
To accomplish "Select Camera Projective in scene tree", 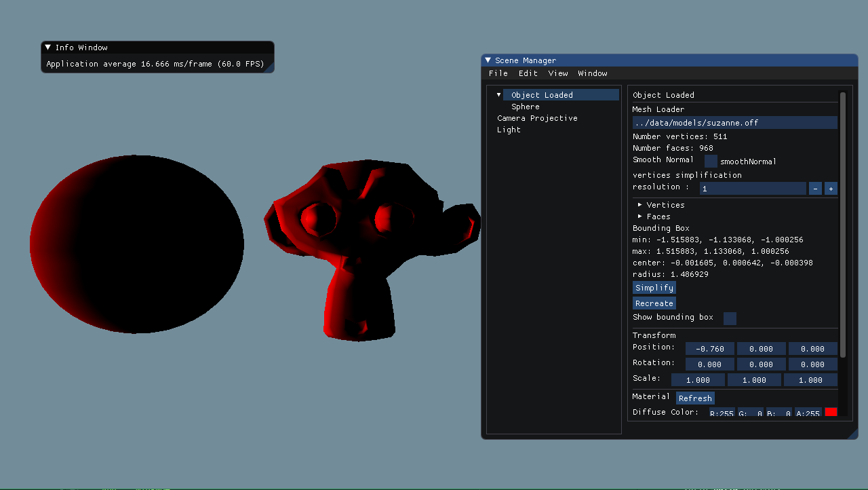I will pos(537,118).
